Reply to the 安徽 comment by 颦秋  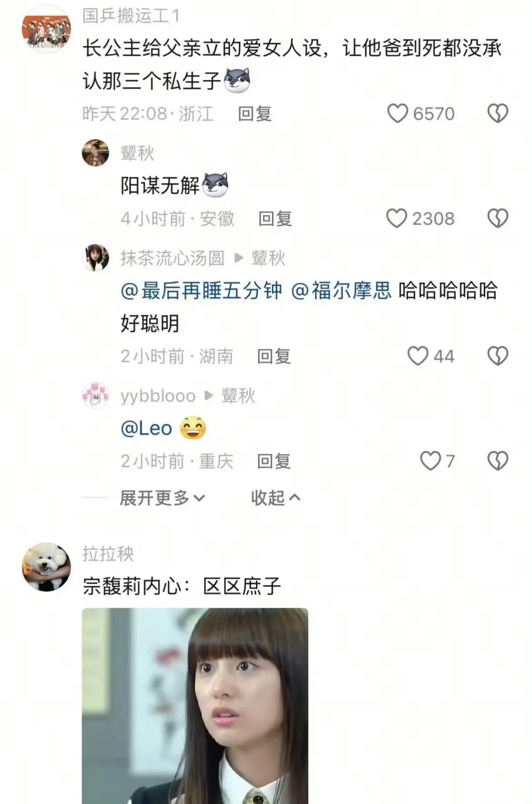pos(275,218)
